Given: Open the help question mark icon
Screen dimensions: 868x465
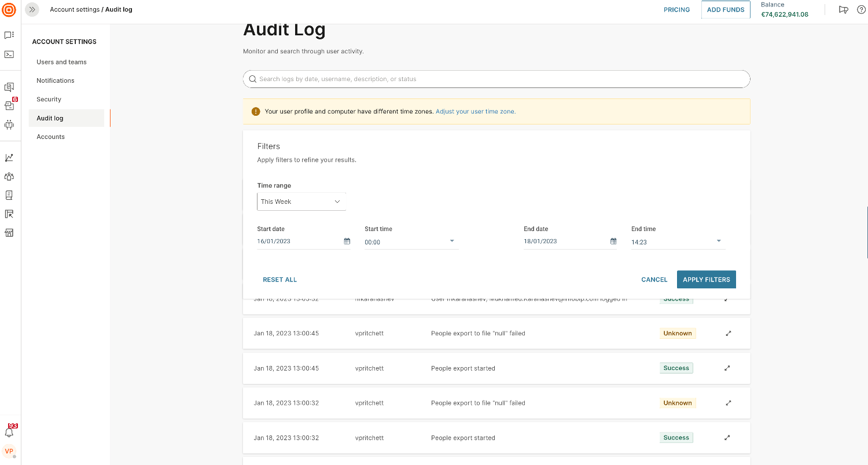Looking at the screenshot, I should (861, 10).
